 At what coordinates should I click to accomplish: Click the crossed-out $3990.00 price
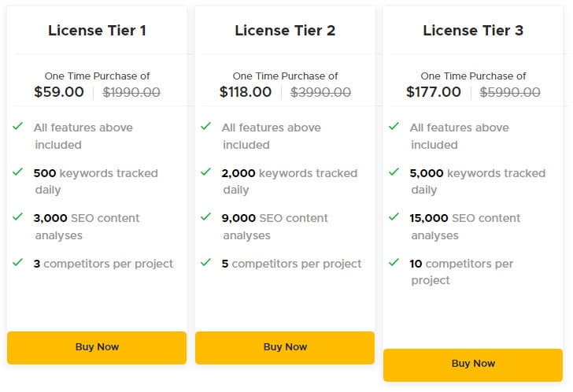pyautogui.click(x=320, y=92)
